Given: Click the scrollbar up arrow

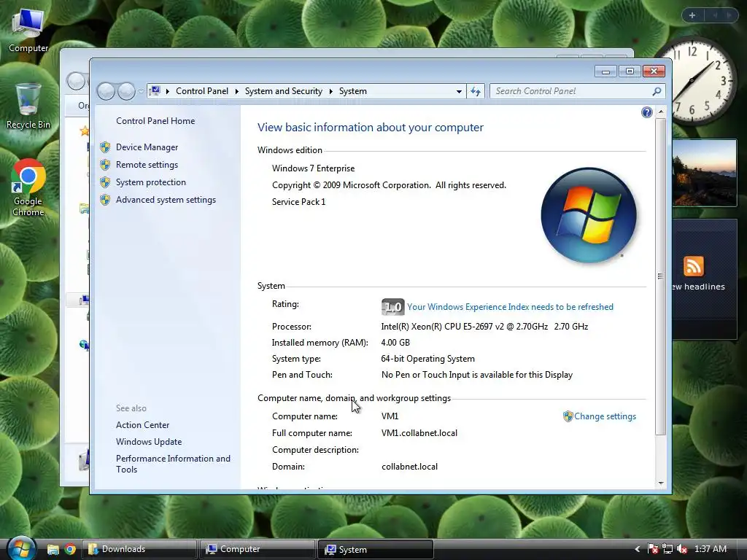Looking at the screenshot, I should pos(660,112).
